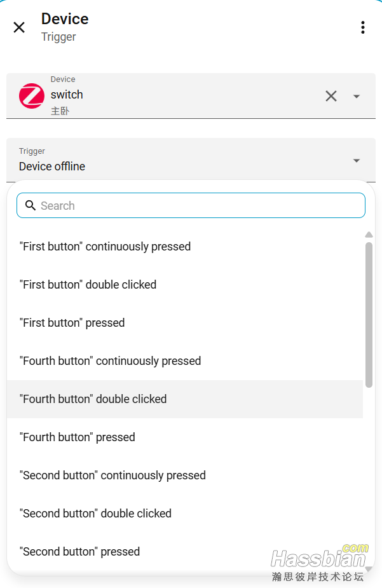Click the search magnifier icon
Viewport: 382px width, 588px height.
31,205
